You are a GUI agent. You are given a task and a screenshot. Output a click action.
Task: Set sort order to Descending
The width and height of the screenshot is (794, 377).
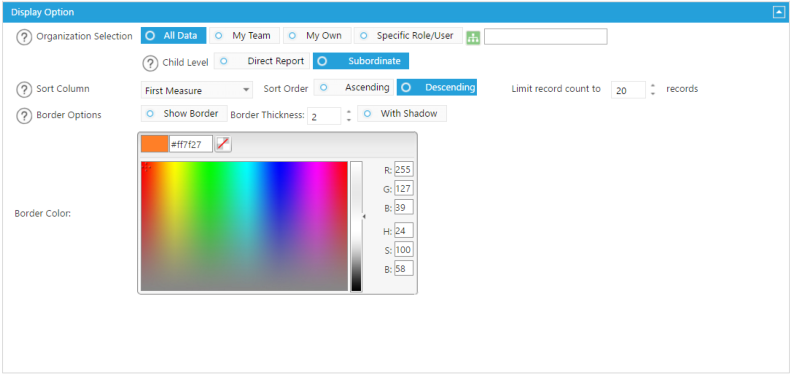tap(436, 88)
